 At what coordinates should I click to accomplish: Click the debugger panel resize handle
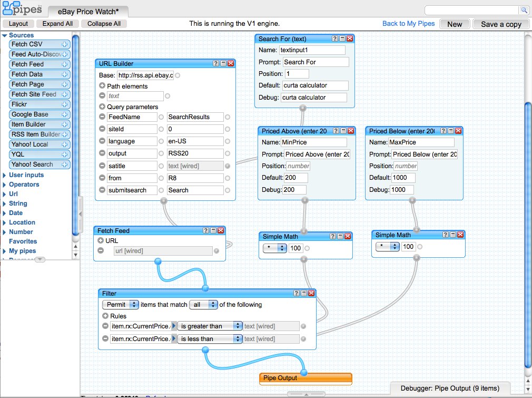tap(306, 394)
